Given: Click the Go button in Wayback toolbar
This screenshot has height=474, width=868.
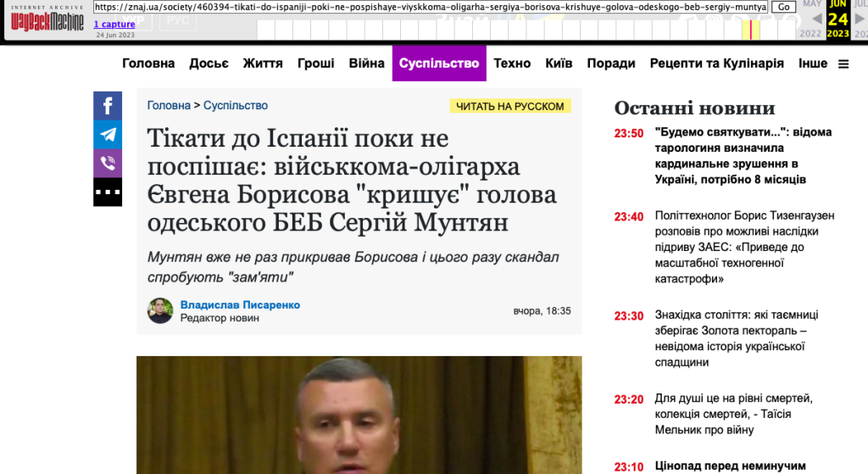Looking at the screenshot, I should (783, 7).
